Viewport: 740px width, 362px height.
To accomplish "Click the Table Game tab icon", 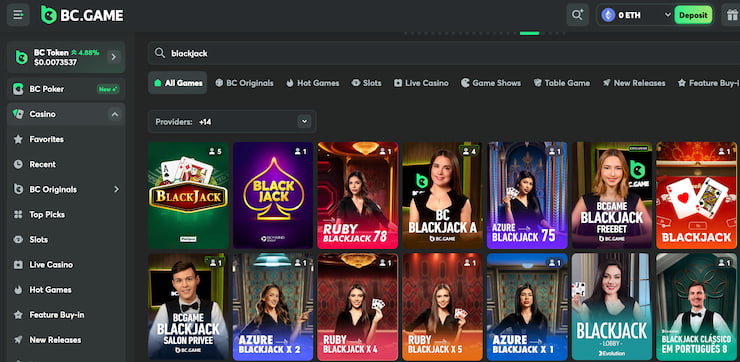I will click(x=538, y=83).
